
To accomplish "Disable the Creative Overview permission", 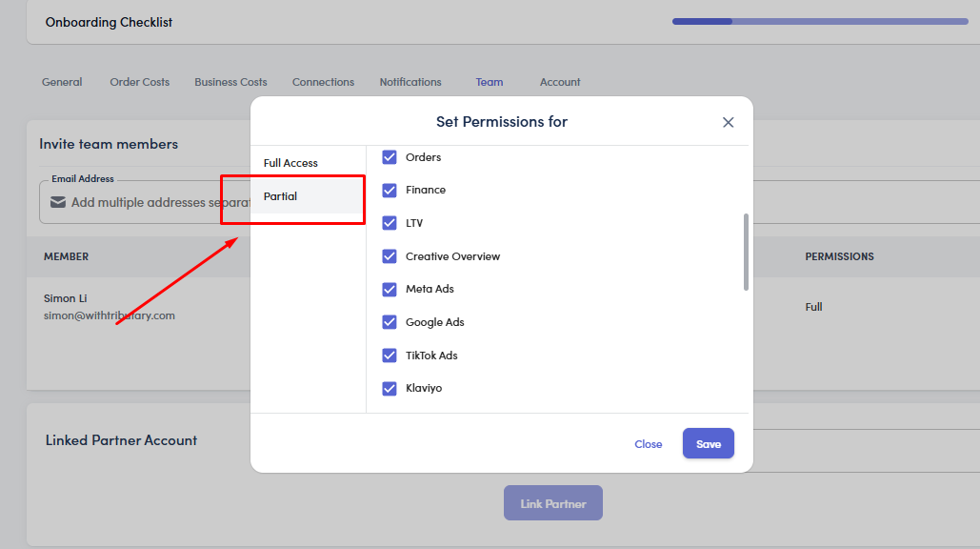I will [390, 256].
